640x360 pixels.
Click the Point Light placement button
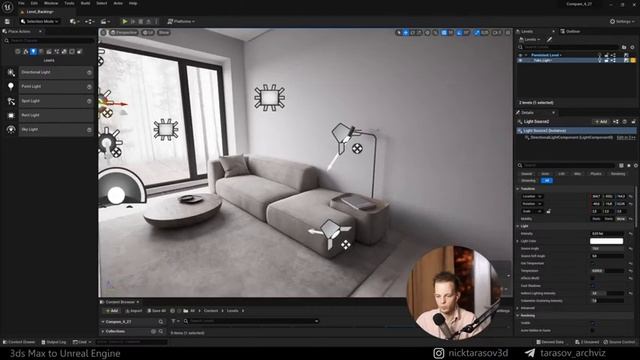tap(56, 87)
